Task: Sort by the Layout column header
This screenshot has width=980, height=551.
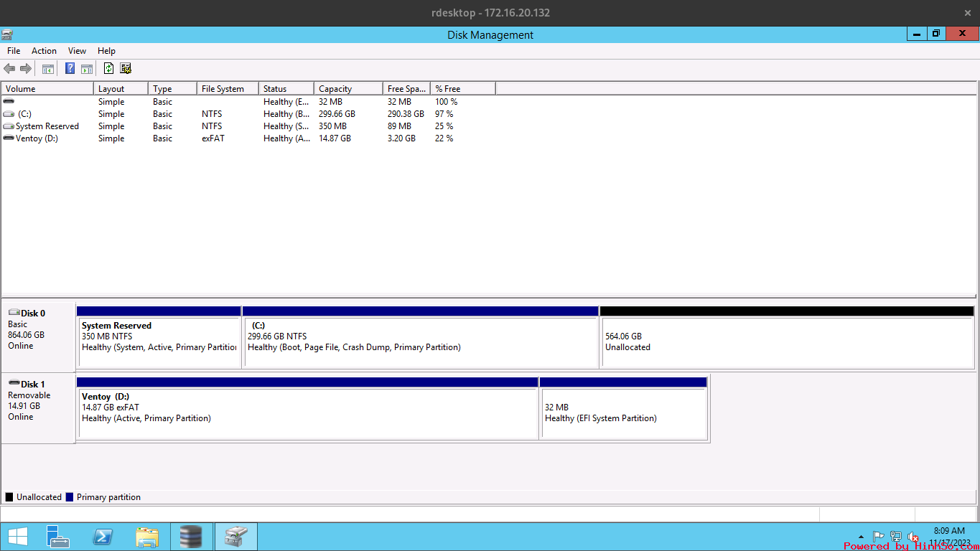Action: click(x=121, y=89)
